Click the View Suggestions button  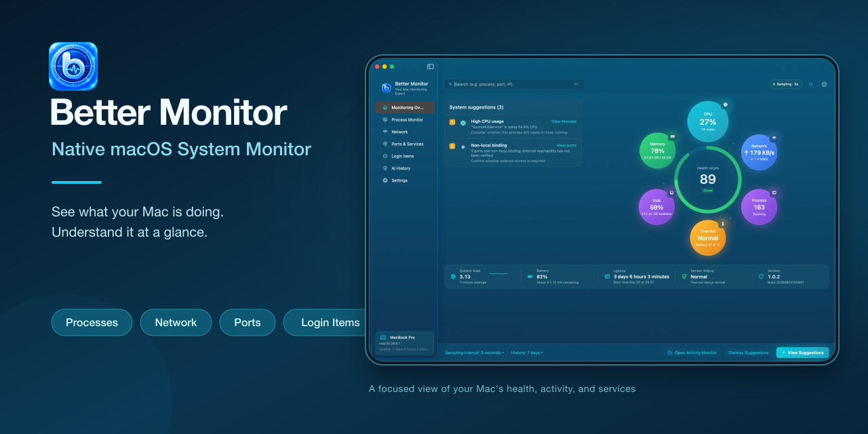pyautogui.click(x=803, y=353)
